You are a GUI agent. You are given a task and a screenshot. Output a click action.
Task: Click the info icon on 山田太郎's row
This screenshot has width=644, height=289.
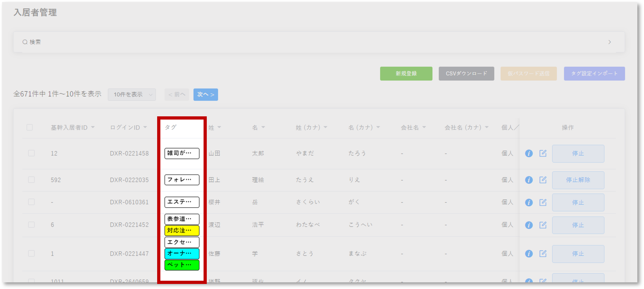pyautogui.click(x=529, y=153)
